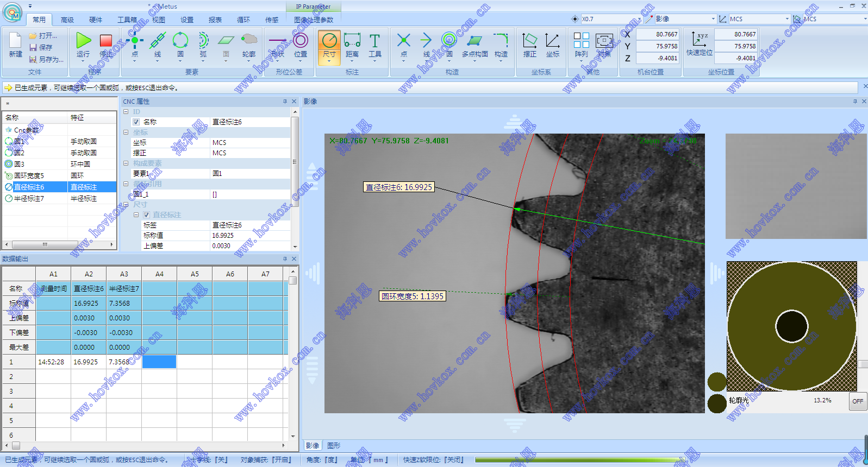This screenshot has height=467, width=868.
Task: Open the 影像 probe mode dropdown
Action: coord(713,19)
